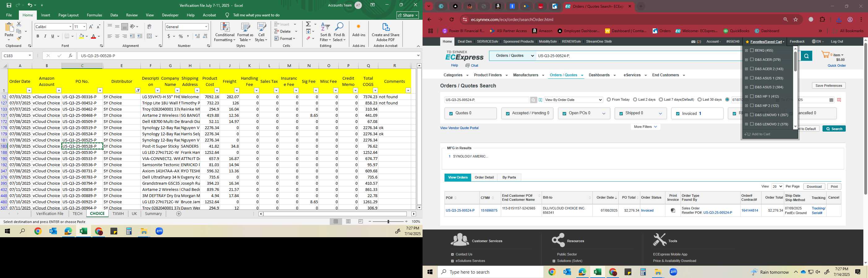Image resolution: width=868 pixels, height=278 pixels.
Task: Click Format as Table icon
Action: pyautogui.click(x=245, y=32)
